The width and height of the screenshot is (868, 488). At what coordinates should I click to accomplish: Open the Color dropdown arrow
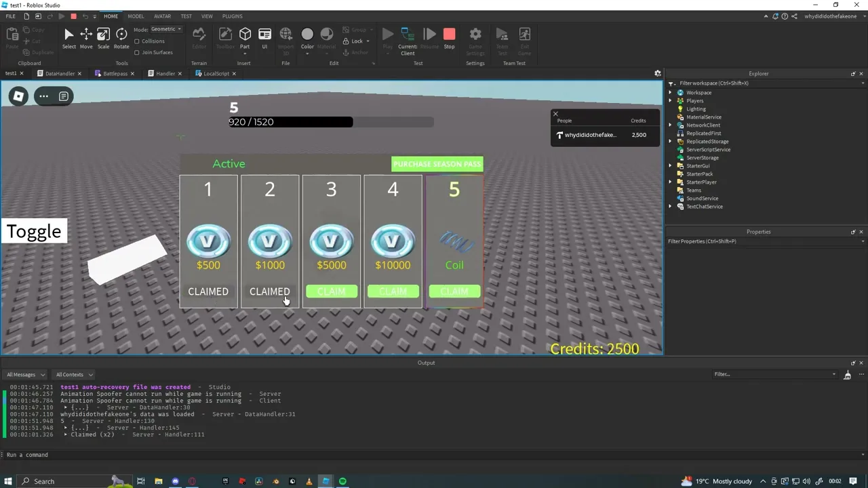point(307,54)
